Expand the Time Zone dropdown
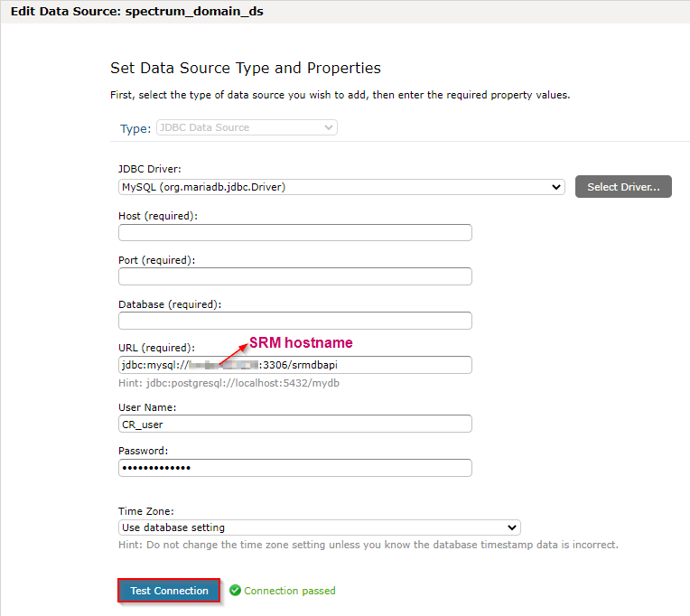Screen dimensions: 690x616 click(319, 527)
